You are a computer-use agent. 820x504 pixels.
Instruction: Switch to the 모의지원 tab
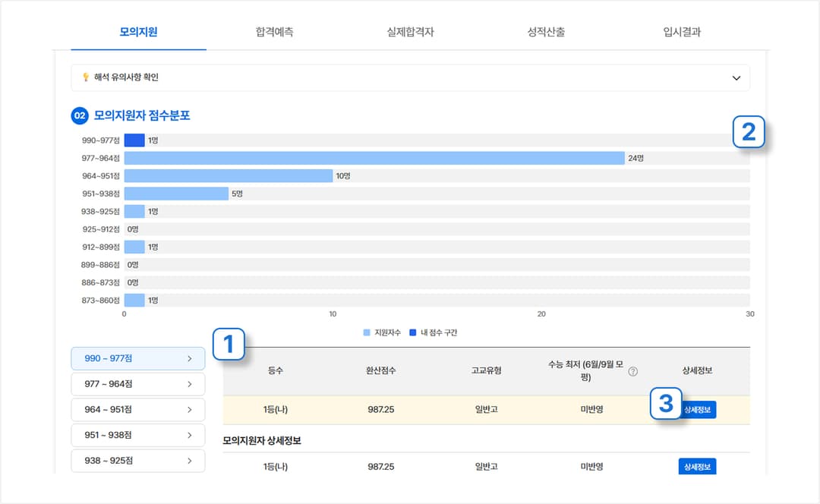point(138,32)
